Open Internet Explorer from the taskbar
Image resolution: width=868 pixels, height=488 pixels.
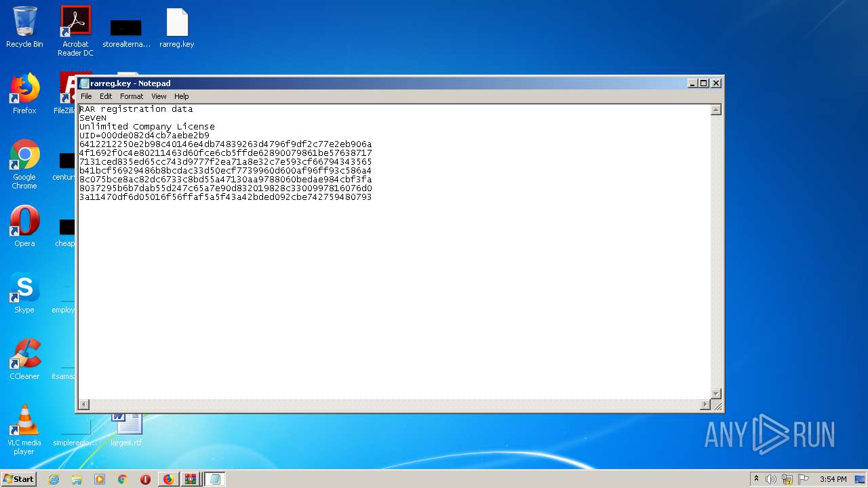point(54,479)
